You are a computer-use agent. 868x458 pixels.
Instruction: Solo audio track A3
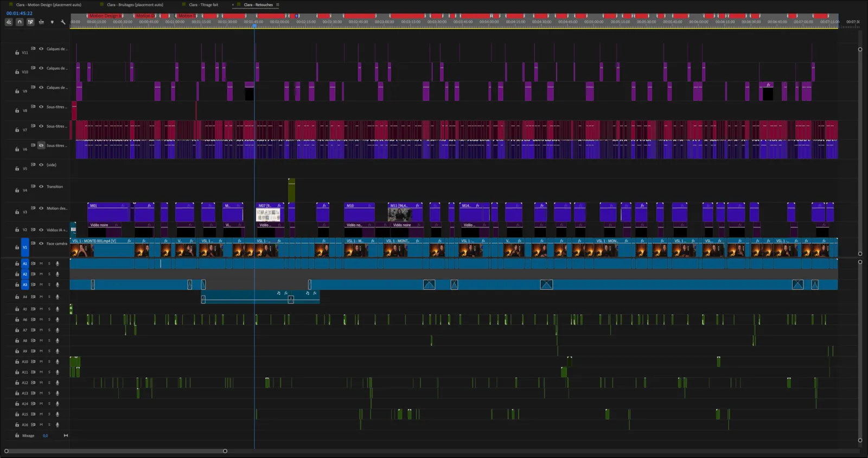pos(49,285)
